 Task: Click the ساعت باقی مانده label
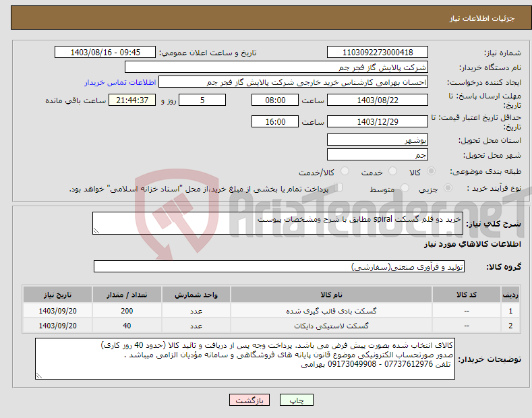click(x=76, y=100)
